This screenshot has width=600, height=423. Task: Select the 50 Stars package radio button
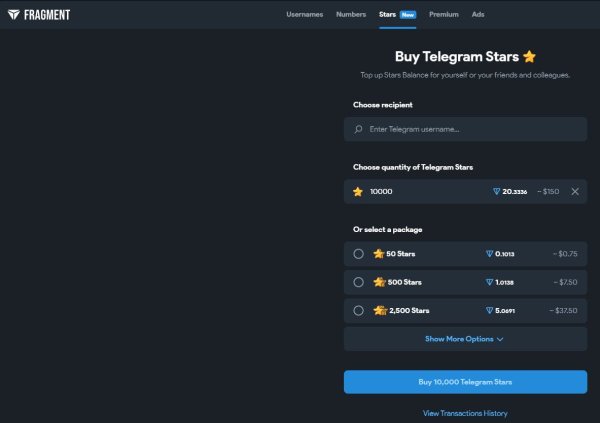[358, 254]
